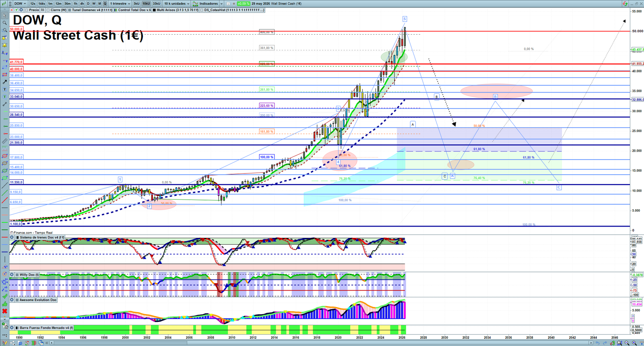Viewport: 644px width, 346px height.
Task: Click the top-right sync arrows icon
Action: (625, 4)
